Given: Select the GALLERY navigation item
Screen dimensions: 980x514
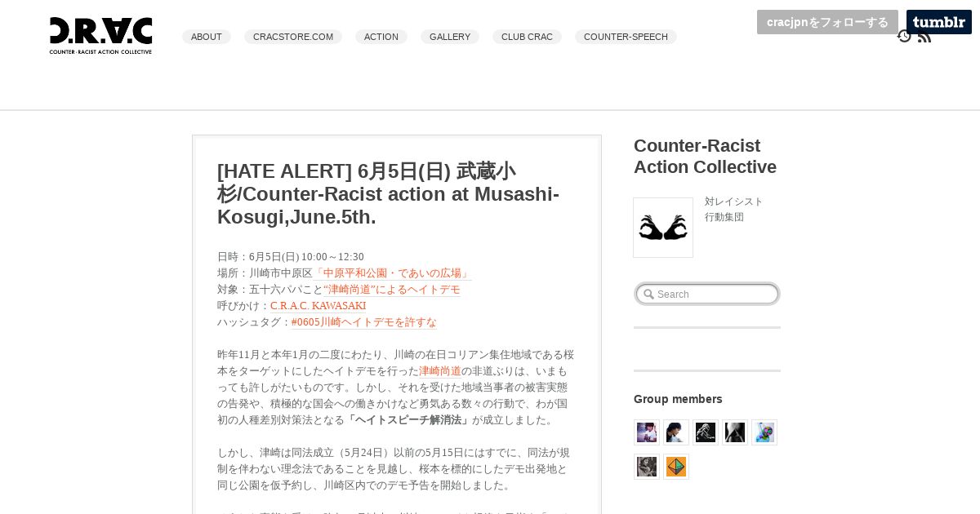Looking at the screenshot, I should point(450,37).
